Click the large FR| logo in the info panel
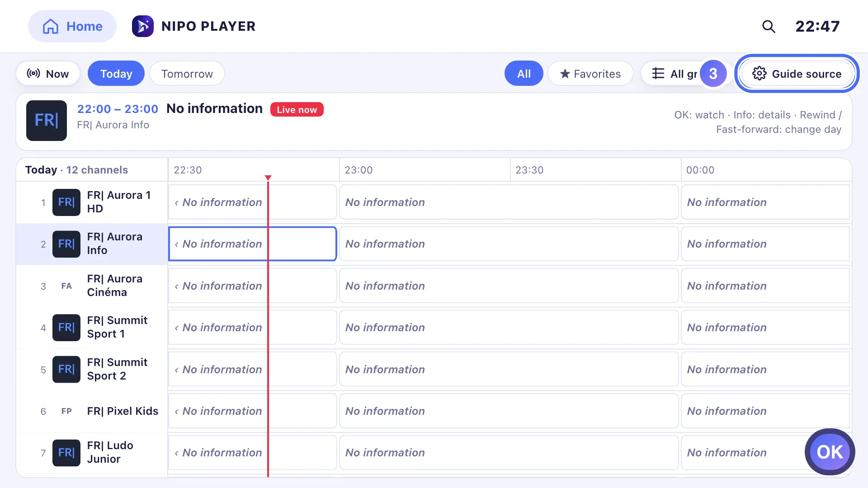Screen dimensions: 868x488 [47, 121]
